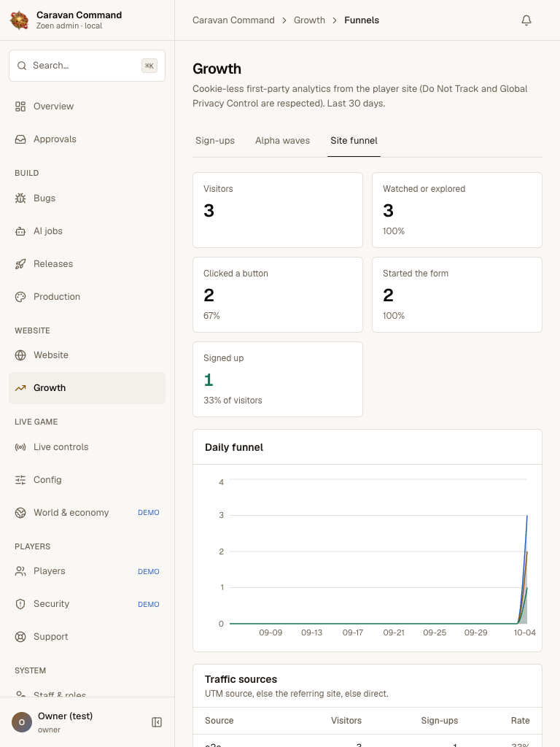The width and height of the screenshot is (560, 747).
Task: Open Live controls
Action: [x=87, y=447]
